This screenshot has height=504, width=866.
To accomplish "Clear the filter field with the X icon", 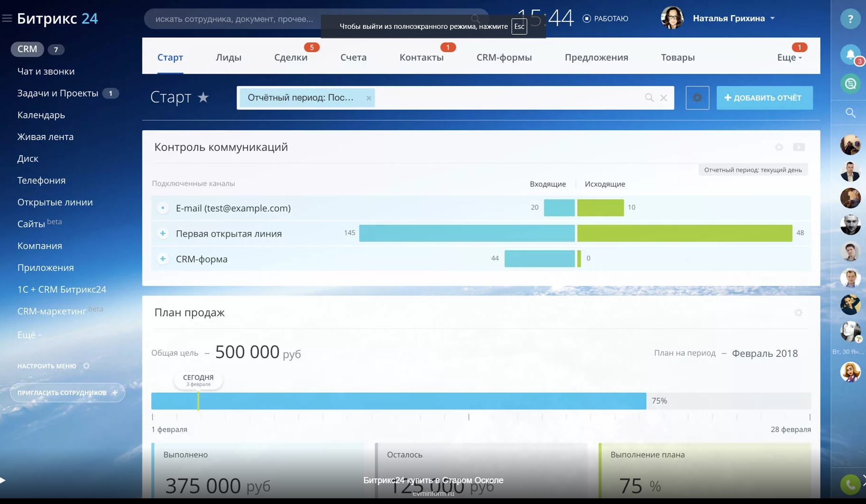I will click(663, 98).
